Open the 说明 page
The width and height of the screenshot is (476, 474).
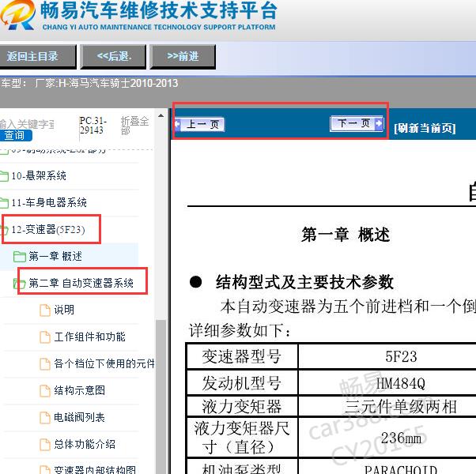tap(64, 310)
